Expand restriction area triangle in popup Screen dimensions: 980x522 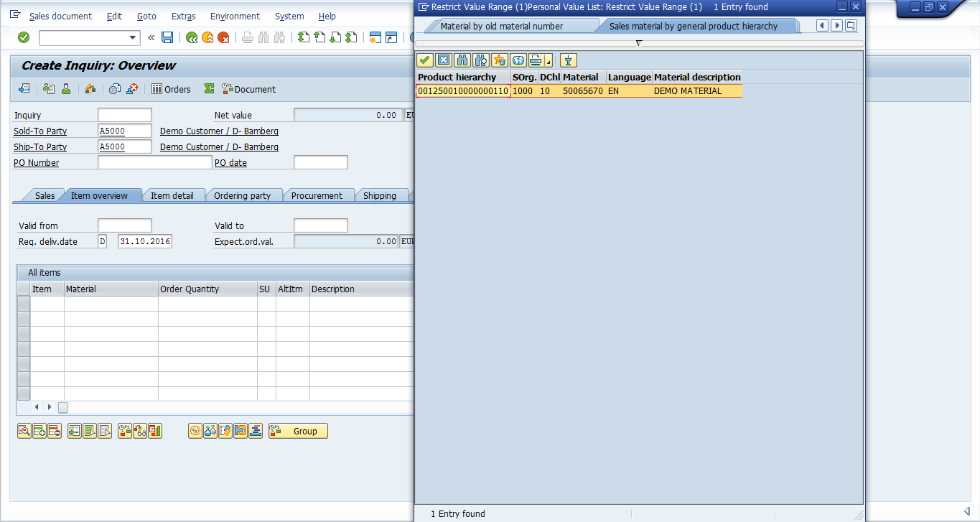point(639,43)
